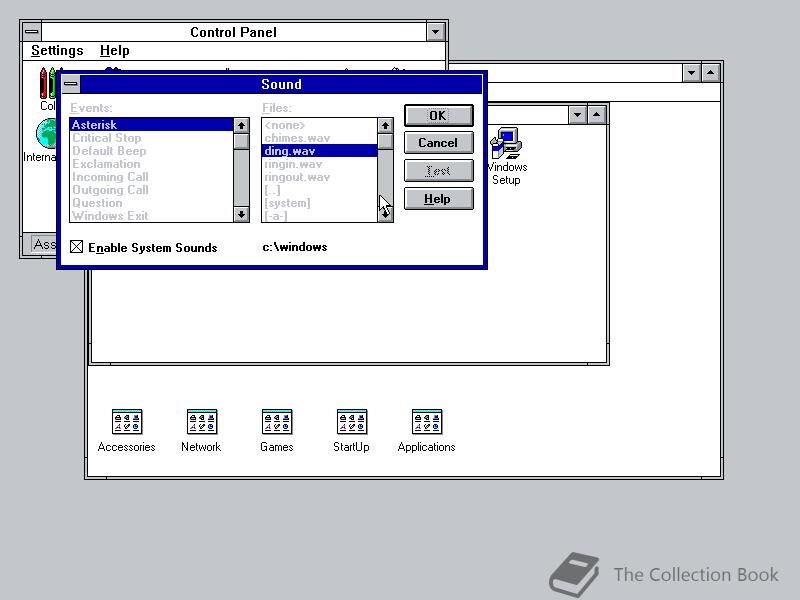The width and height of the screenshot is (800, 600).
Task: Select the Exclamation event
Action: pos(152,164)
